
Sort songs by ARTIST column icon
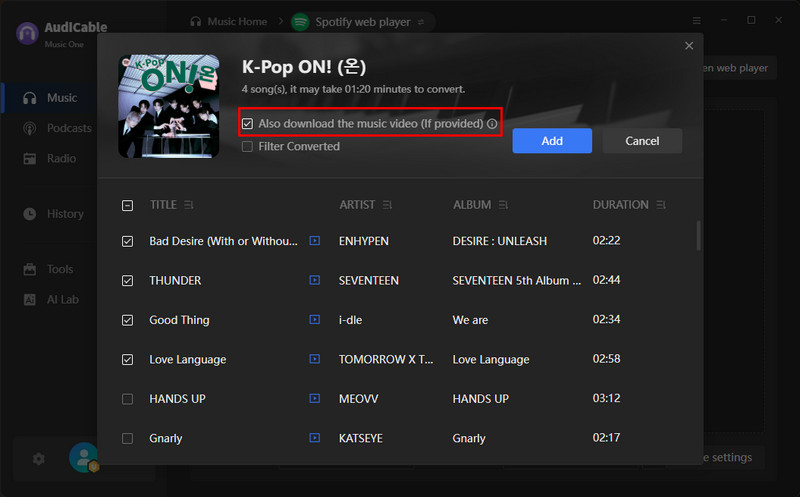coord(387,205)
